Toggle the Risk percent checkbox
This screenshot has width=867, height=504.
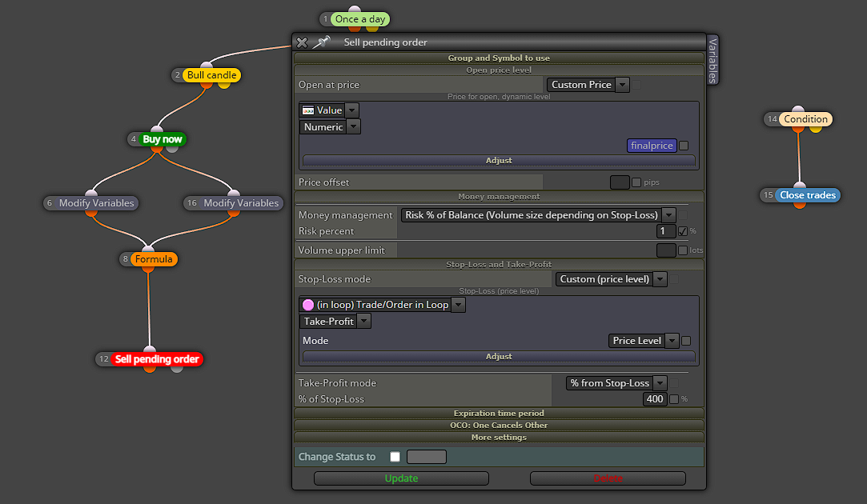click(683, 231)
